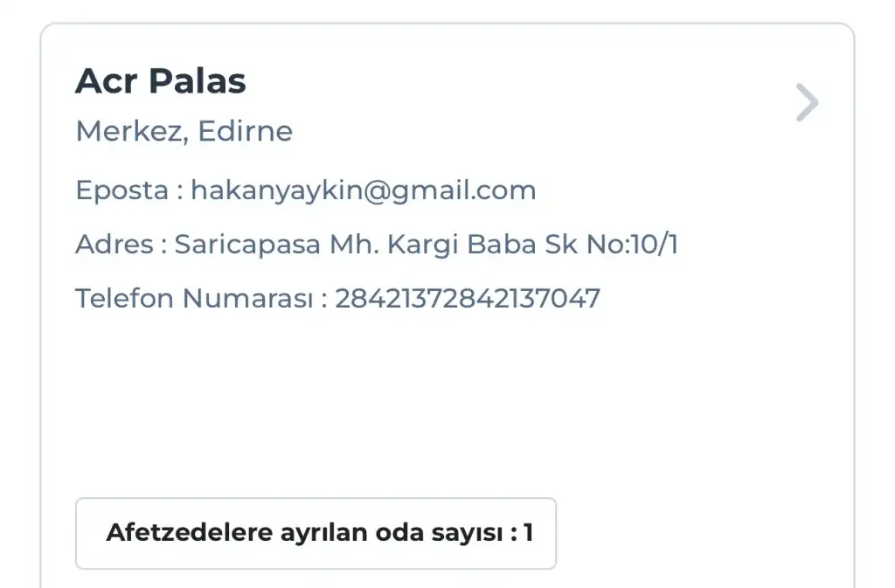Click the Adres label
Viewport: 895px width, 588px height.
pyautogui.click(x=114, y=245)
